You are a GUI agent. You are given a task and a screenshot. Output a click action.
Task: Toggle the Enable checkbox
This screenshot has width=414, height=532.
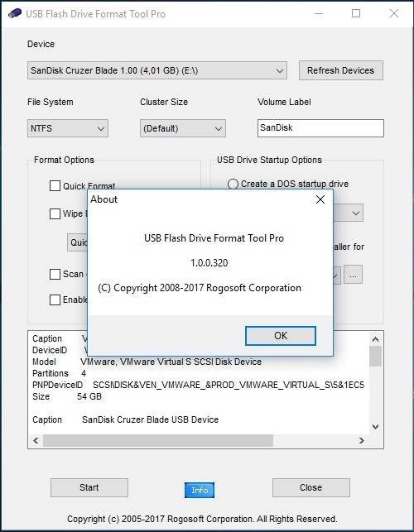pos(55,300)
